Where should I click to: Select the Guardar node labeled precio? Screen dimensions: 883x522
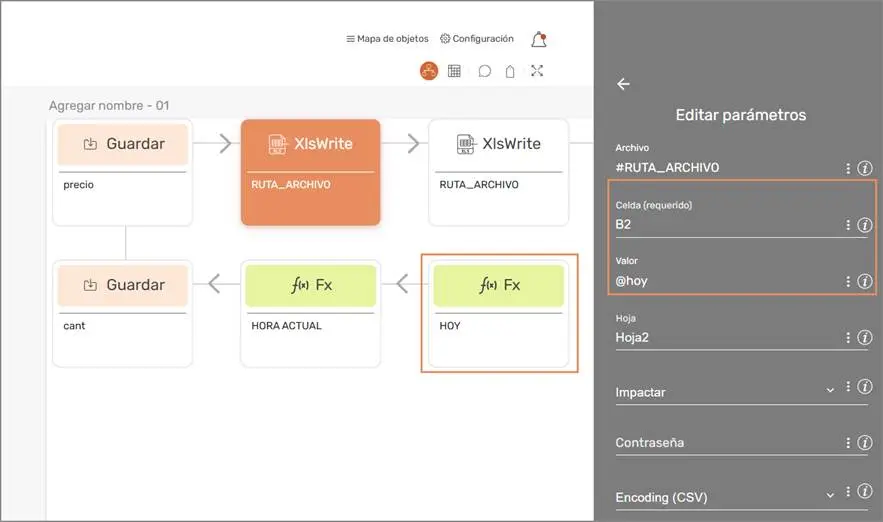(x=122, y=171)
